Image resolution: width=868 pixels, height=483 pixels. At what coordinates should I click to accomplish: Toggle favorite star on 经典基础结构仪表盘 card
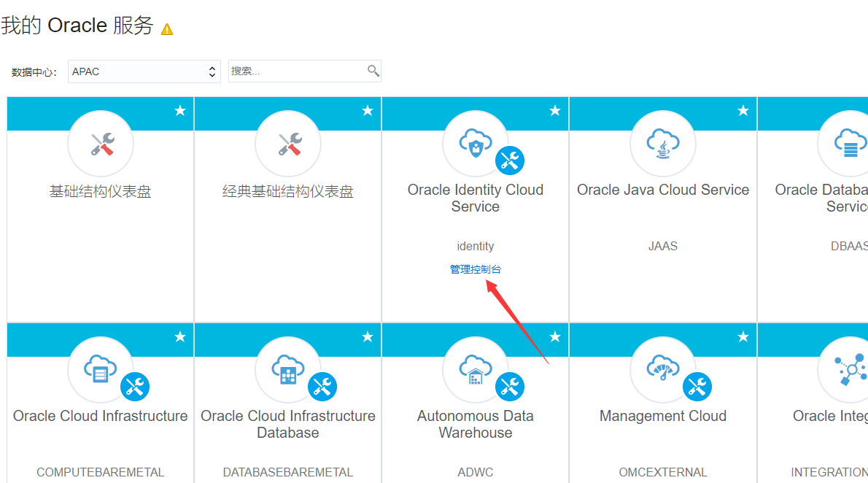[x=368, y=111]
